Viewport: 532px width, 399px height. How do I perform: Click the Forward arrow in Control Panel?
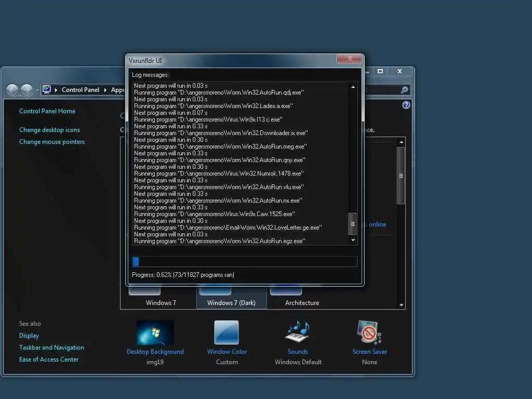pyautogui.click(x=27, y=90)
